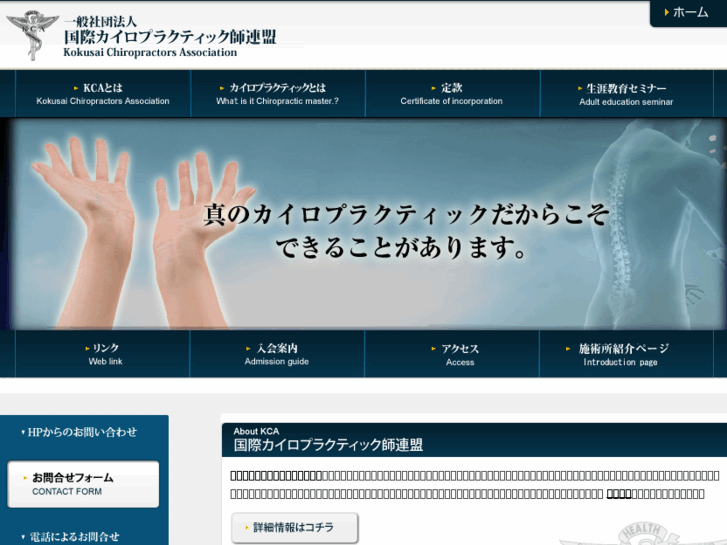Screen dimensions: 727x545
Task: Click the hero banner with hands image
Action: (364, 224)
